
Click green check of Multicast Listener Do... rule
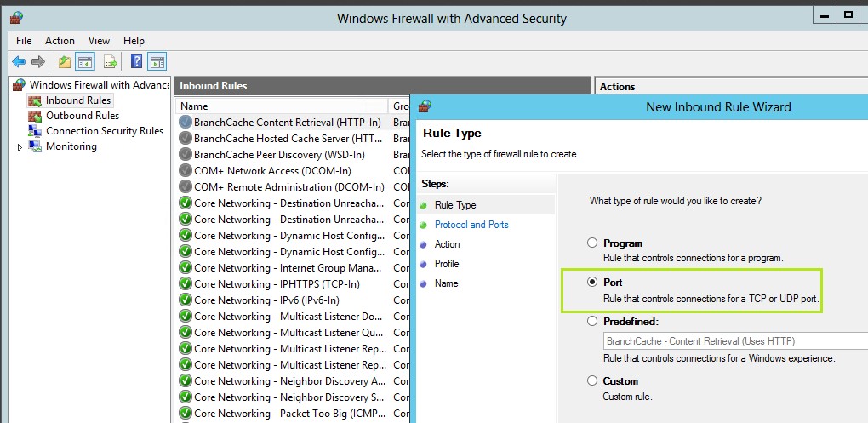[x=186, y=316]
